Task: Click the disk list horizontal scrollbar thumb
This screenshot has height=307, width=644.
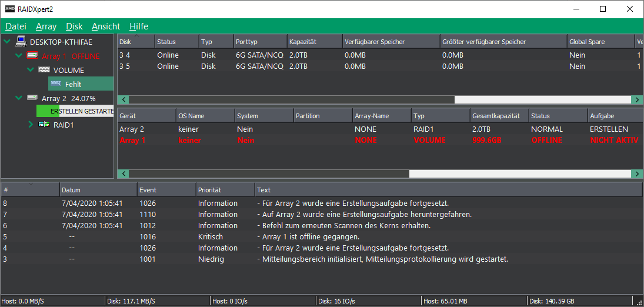Action: [x=292, y=99]
